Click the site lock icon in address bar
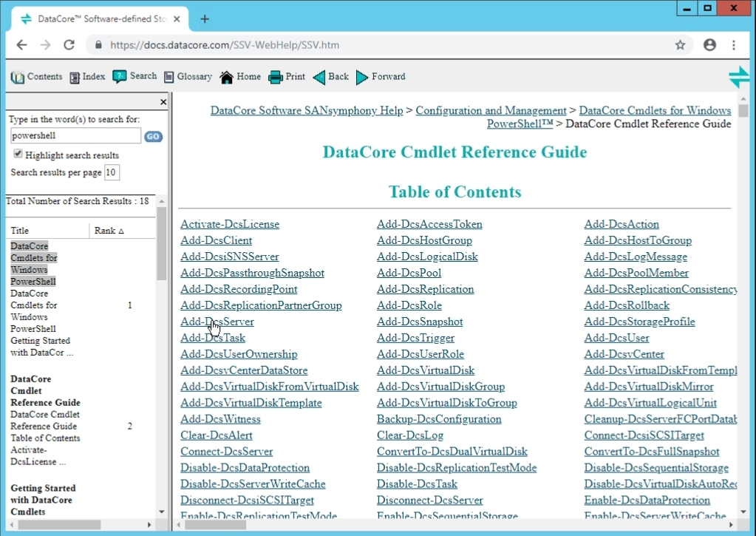Image resolution: width=756 pixels, height=536 pixels. click(99, 45)
